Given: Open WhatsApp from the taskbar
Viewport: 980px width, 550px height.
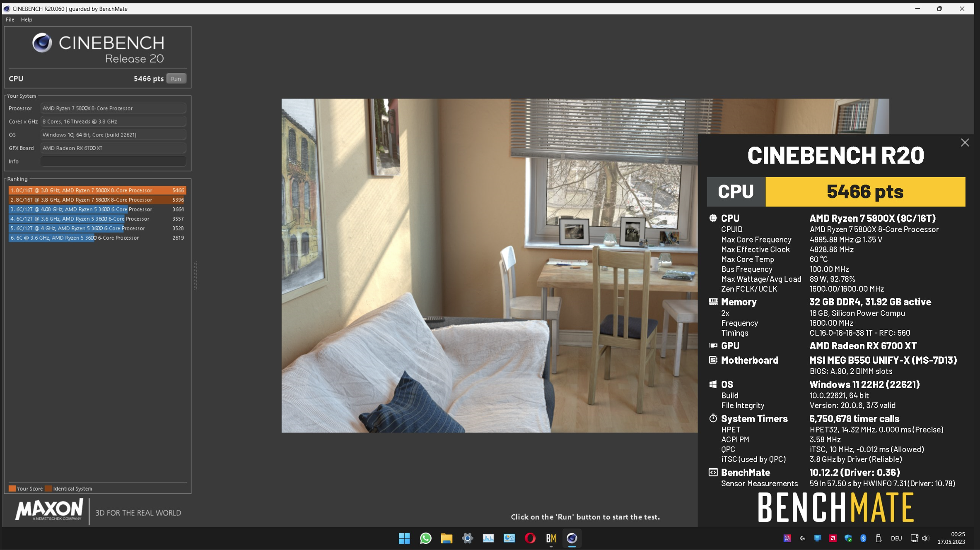Looking at the screenshot, I should click(425, 538).
